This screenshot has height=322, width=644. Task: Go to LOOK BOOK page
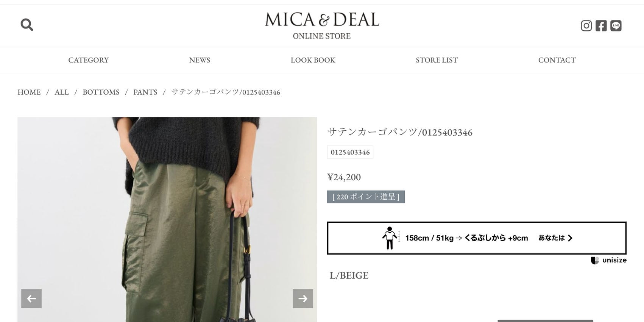click(313, 60)
